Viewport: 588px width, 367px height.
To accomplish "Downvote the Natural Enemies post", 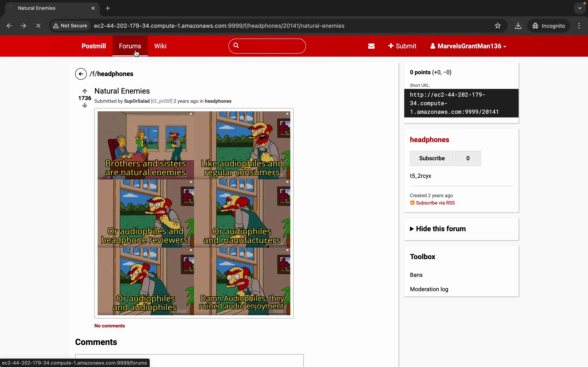I will 85,106.
